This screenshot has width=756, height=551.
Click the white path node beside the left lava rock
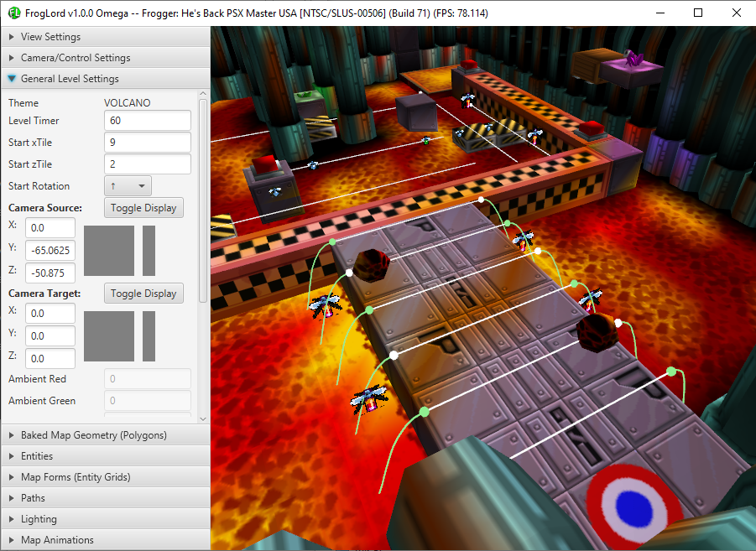(x=349, y=273)
